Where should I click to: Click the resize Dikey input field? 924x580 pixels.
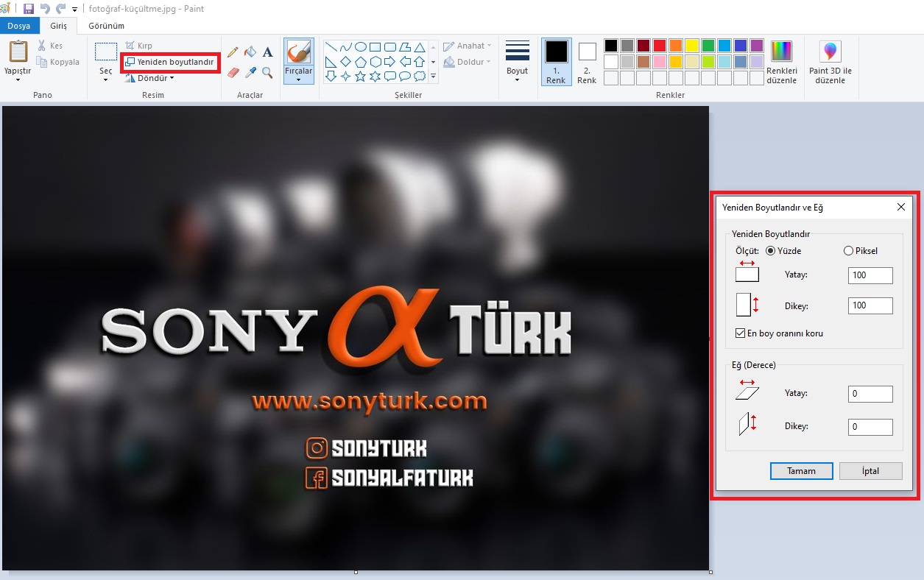[x=870, y=305]
